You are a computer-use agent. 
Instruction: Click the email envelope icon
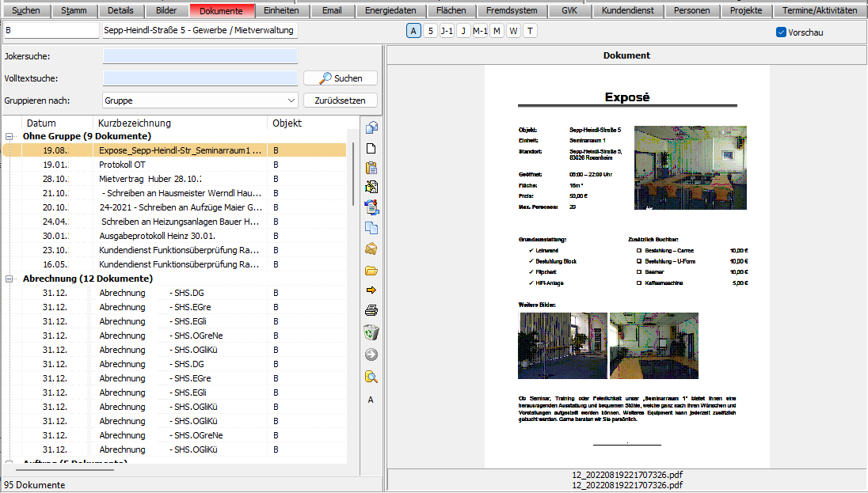[371, 249]
